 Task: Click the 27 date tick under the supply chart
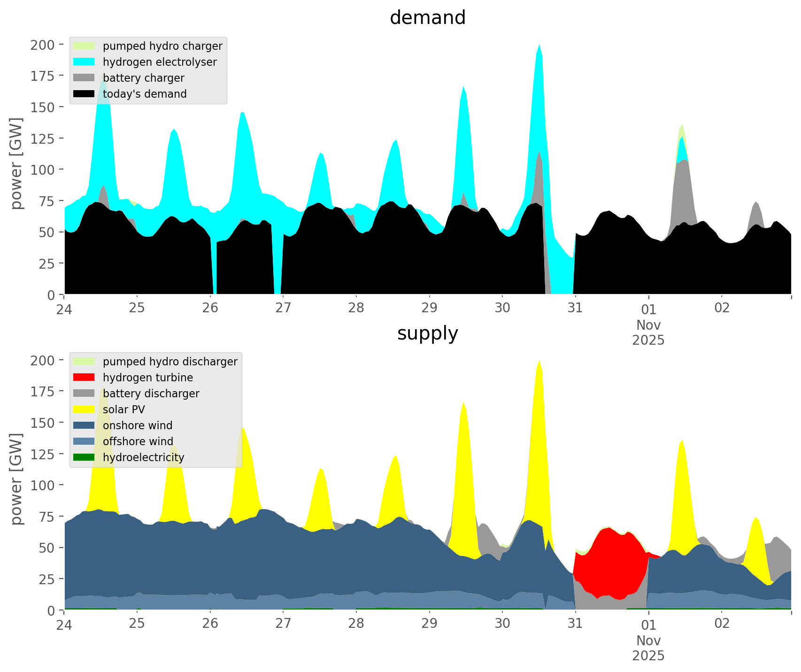[x=283, y=624]
